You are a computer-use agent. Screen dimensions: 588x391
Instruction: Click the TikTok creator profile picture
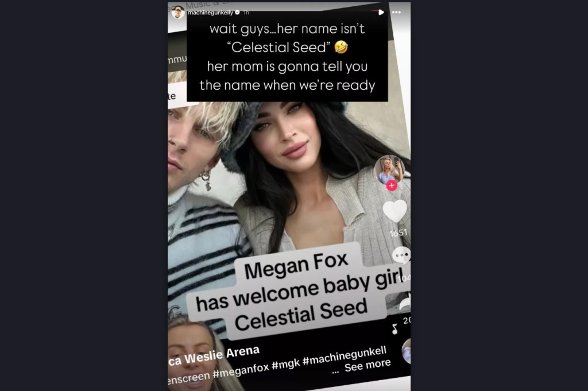[389, 170]
